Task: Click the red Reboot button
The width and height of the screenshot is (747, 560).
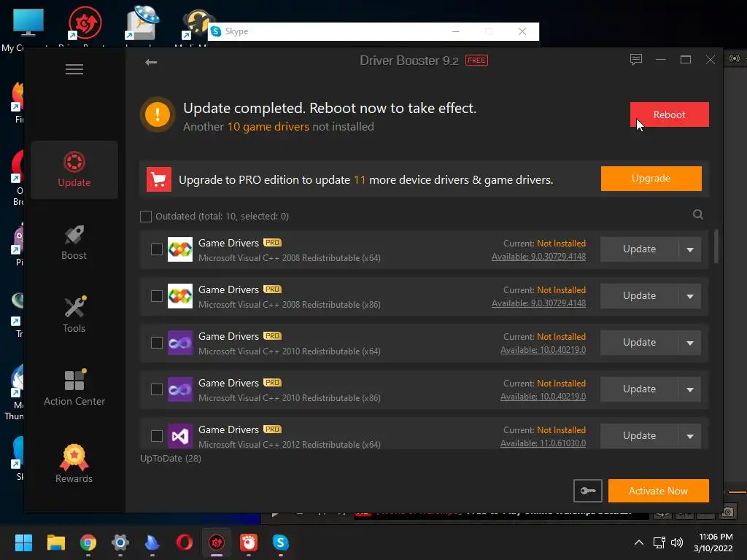Action: pos(670,114)
